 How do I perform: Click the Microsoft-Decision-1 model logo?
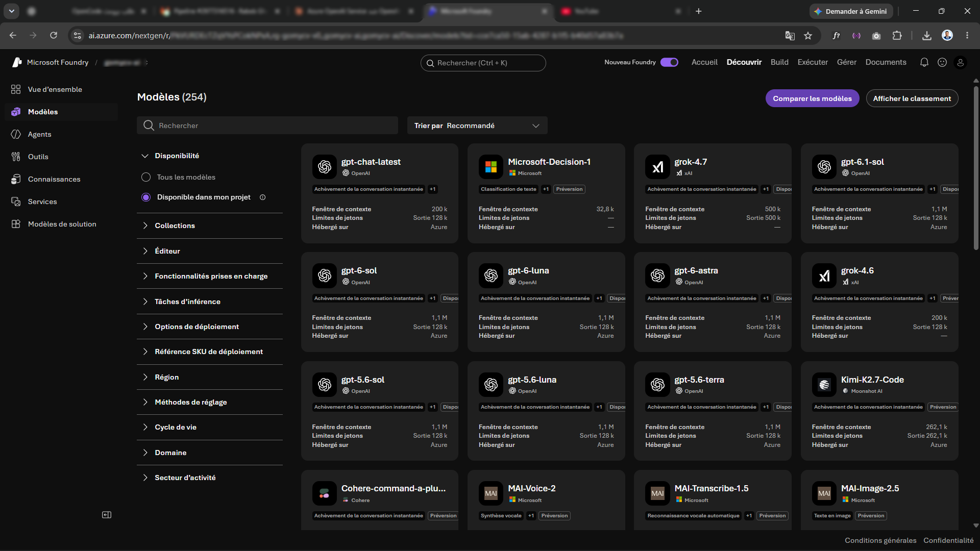click(491, 167)
